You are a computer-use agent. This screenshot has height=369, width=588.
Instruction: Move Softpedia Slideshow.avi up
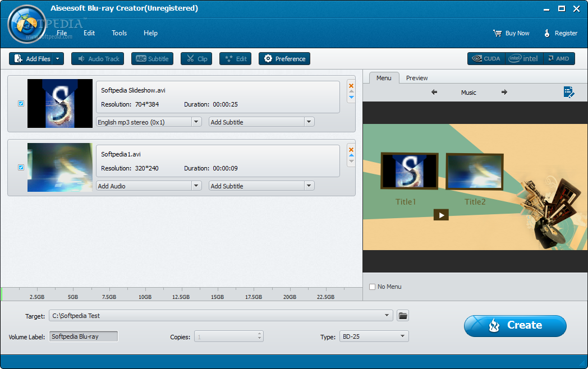[x=351, y=91]
